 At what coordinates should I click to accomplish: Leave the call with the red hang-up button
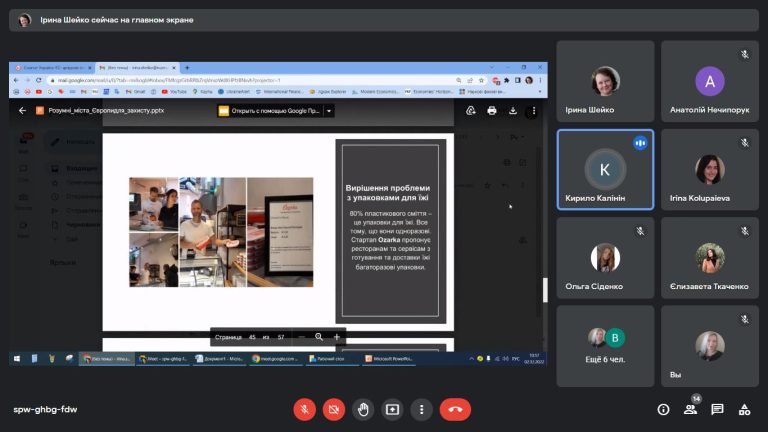[455, 409]
